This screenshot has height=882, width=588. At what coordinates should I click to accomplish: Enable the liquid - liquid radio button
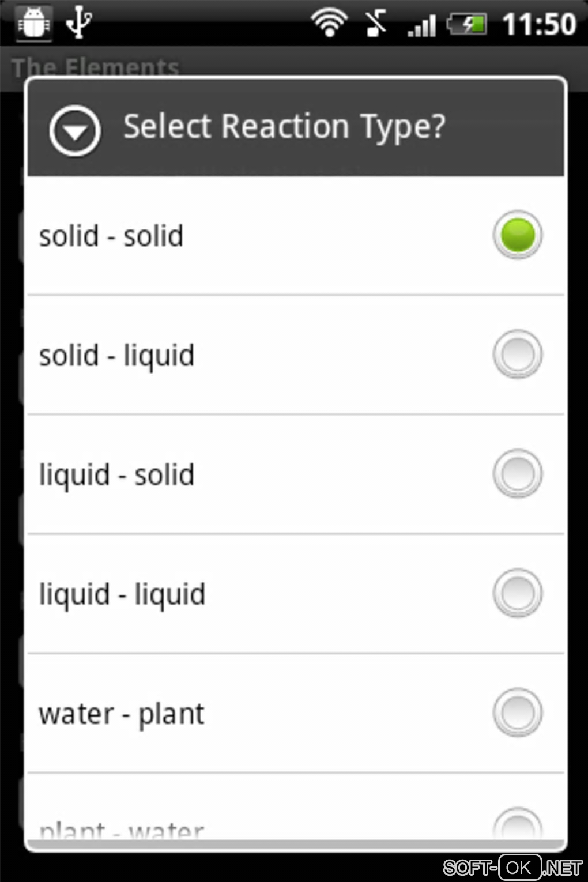pos(517,593)
